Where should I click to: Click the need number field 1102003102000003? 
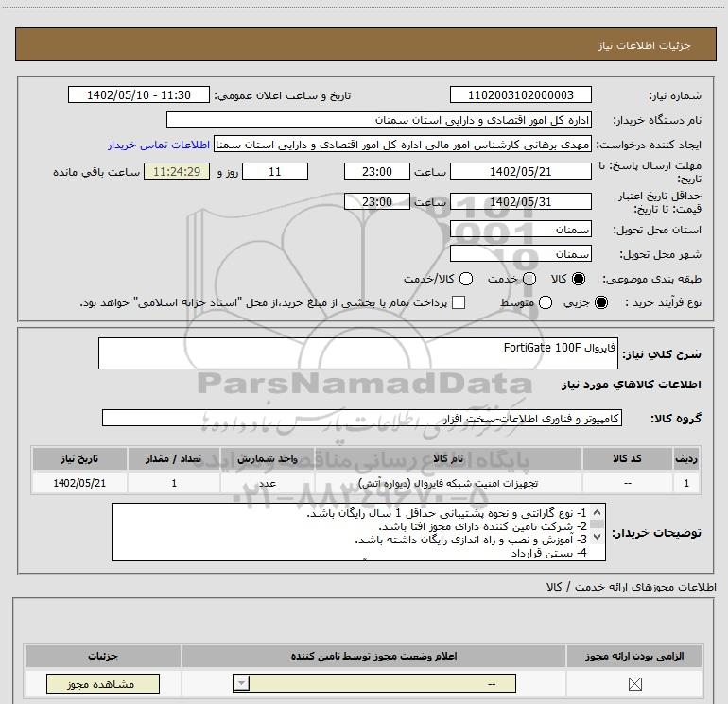pos(520,94)
